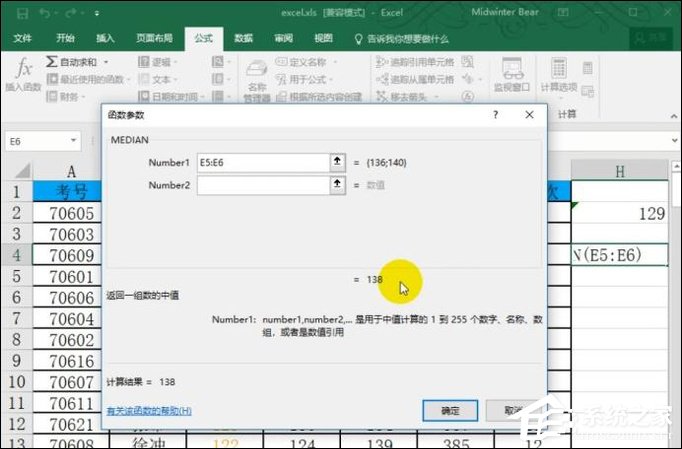This screenshot has height=449, width=682.
Task: Click the Lookup & Reference functions icon
Action: [218, 62]
